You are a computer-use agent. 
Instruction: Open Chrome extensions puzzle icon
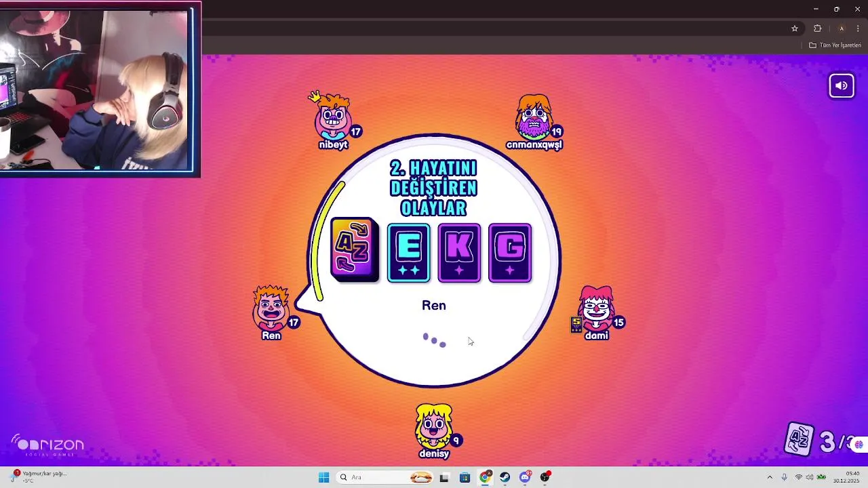pyautogui.click(x=818, y=28)
